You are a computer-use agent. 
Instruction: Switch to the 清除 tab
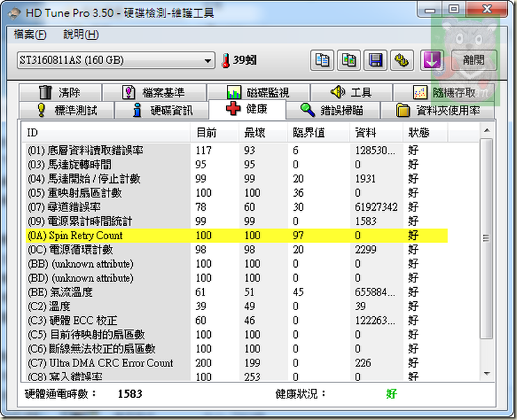(61, 92)
